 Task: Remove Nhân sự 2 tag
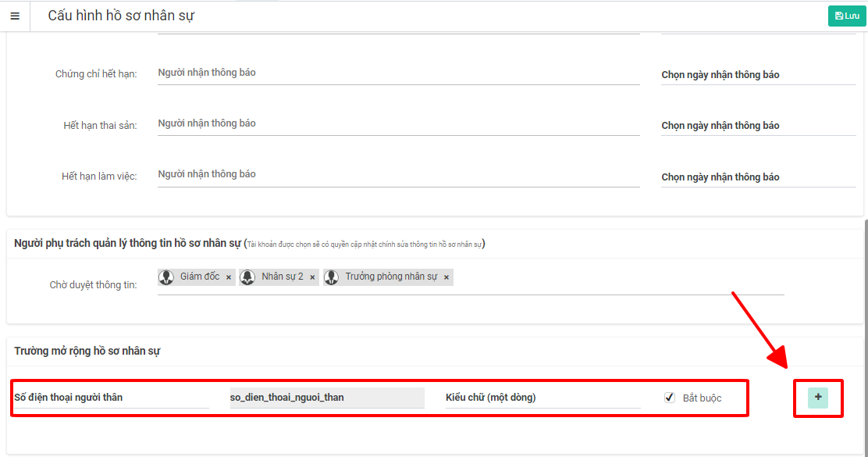pos(312,277)
